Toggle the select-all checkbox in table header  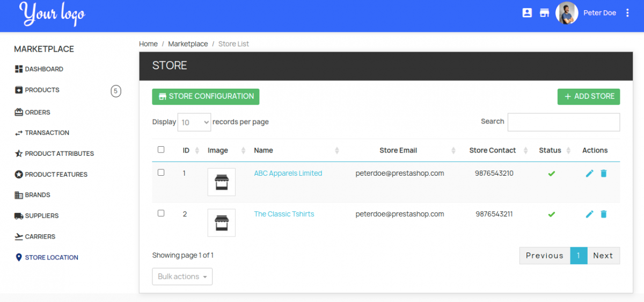point(161,149)
